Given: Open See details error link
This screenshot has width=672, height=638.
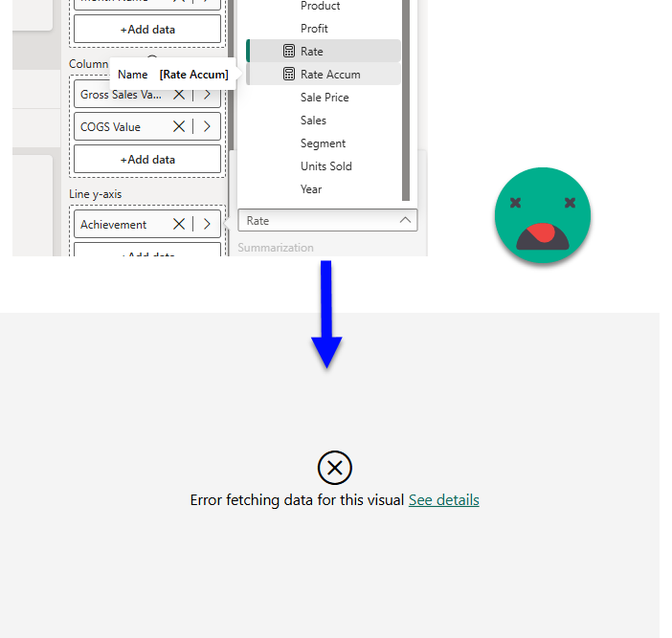Looking at the screenshot, I should coord(443,500).
